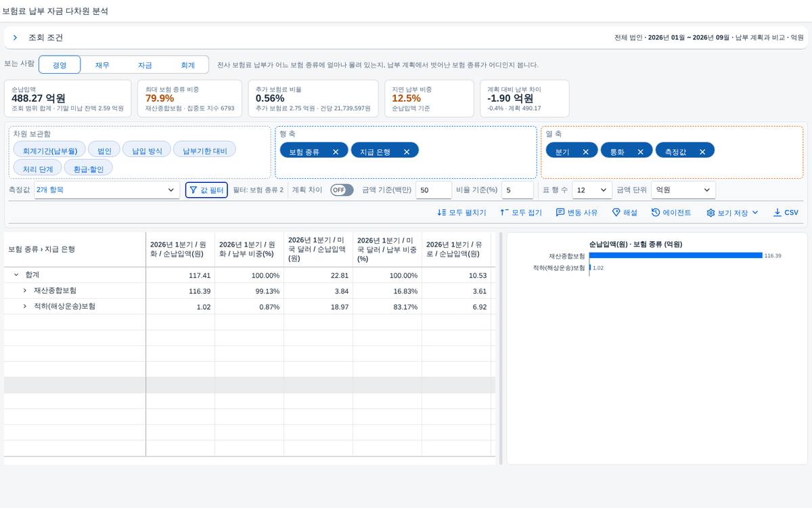Switch to the 회계 viewer tab
Viewport: 812px width, 508px height.
[x=187, y=65]
